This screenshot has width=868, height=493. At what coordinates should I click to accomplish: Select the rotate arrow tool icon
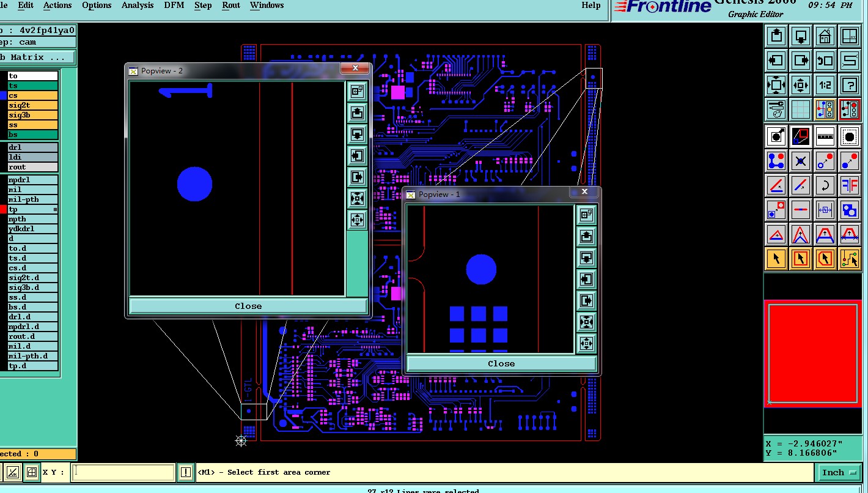click(x=825, y=185)
